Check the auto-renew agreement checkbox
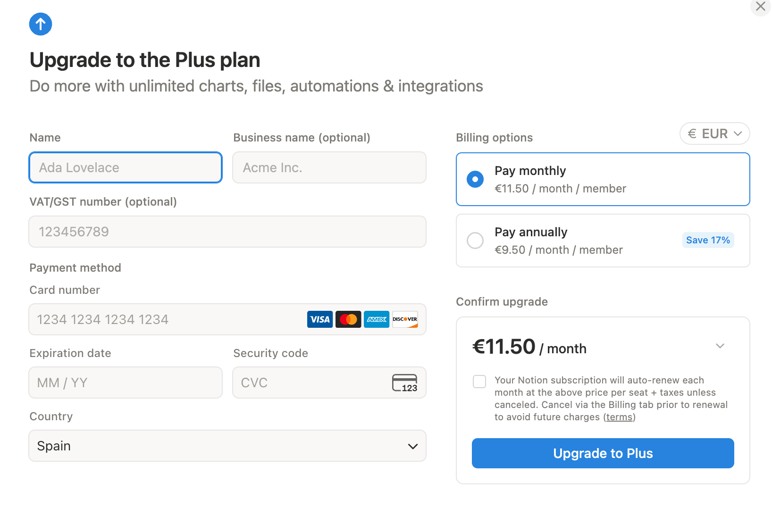Viewport: 772px width, 532px height. pyautogui.click(x=479, y=382)
